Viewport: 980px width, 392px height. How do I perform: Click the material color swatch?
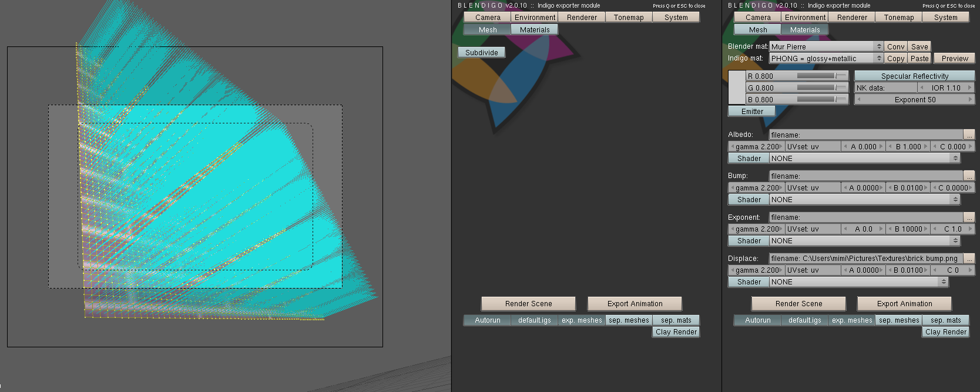click(x=737, y=88)
